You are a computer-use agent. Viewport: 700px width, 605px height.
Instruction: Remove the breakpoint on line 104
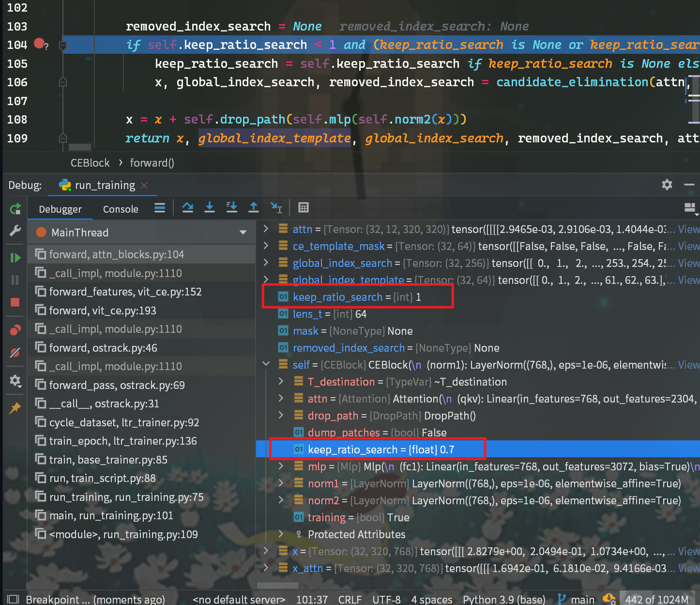(39, 44)
